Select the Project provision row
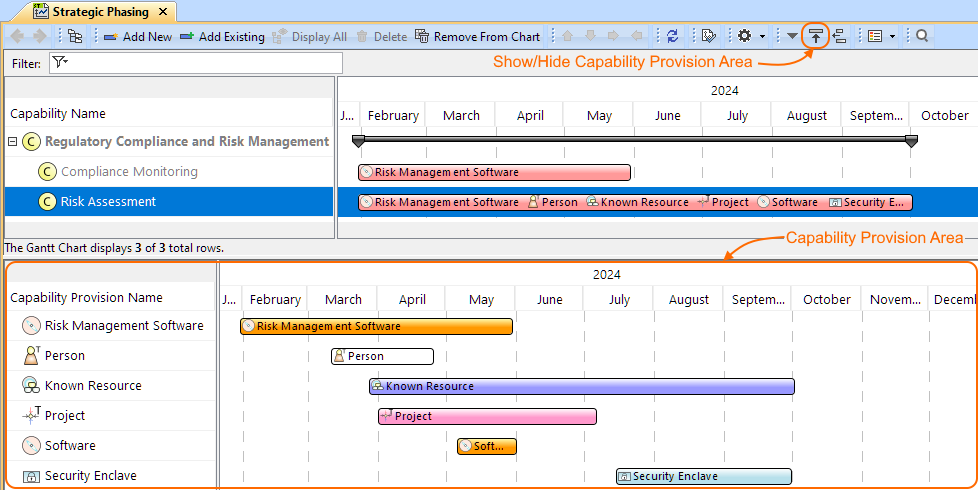 pyautogui.click(x=110, y=415)
